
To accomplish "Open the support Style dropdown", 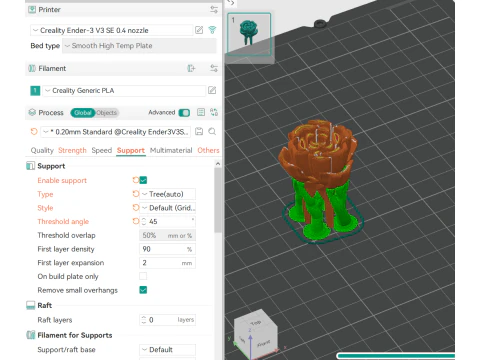I will (167, 208).
